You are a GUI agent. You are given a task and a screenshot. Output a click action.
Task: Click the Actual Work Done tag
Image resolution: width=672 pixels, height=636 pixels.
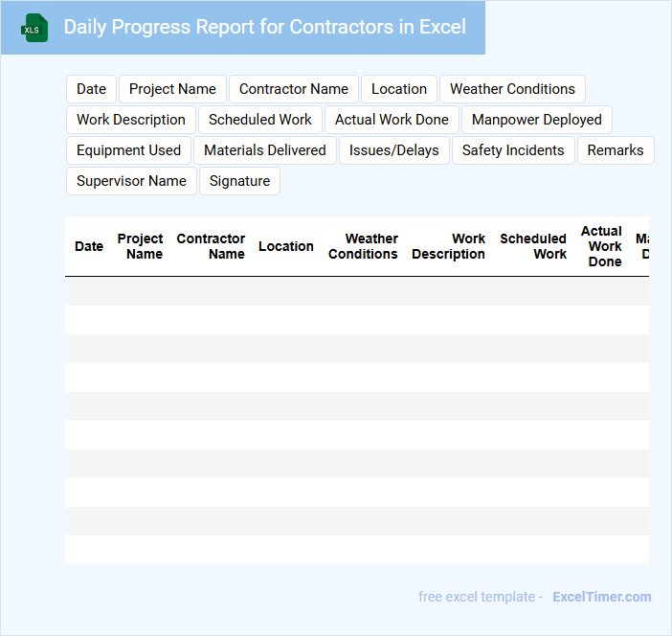tap(392, 120)
